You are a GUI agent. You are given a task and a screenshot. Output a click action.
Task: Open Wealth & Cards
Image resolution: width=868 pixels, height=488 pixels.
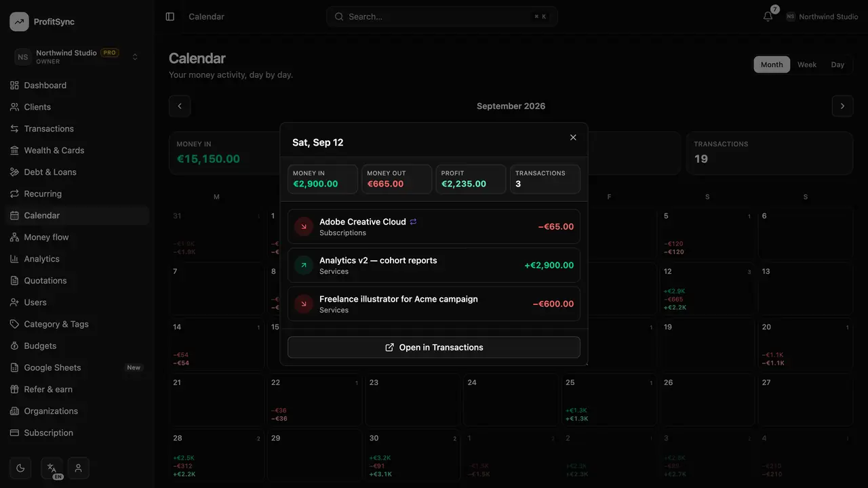(77, 150)
